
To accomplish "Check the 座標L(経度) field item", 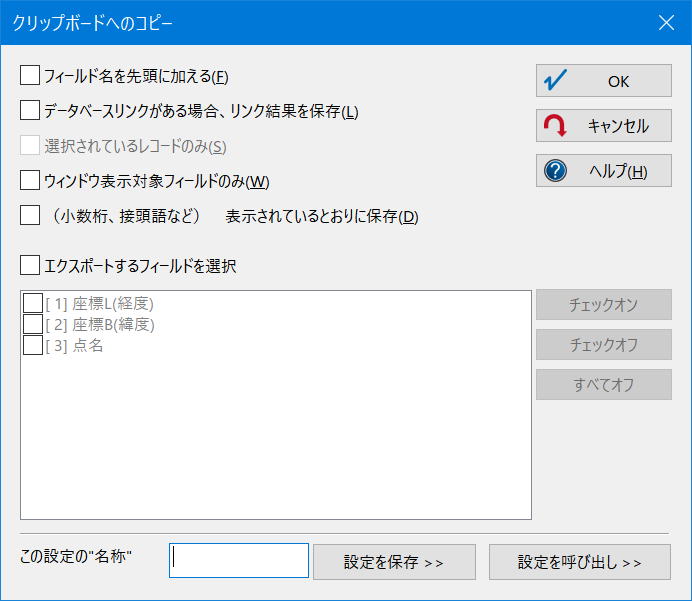I will tap(33, 303).
